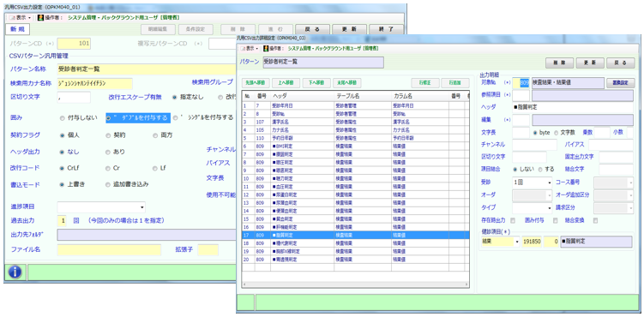Click the 検索用カナ名称 input field
Image resolution: width=644 pixels, height=317 pixels.
tap(95, 83)
